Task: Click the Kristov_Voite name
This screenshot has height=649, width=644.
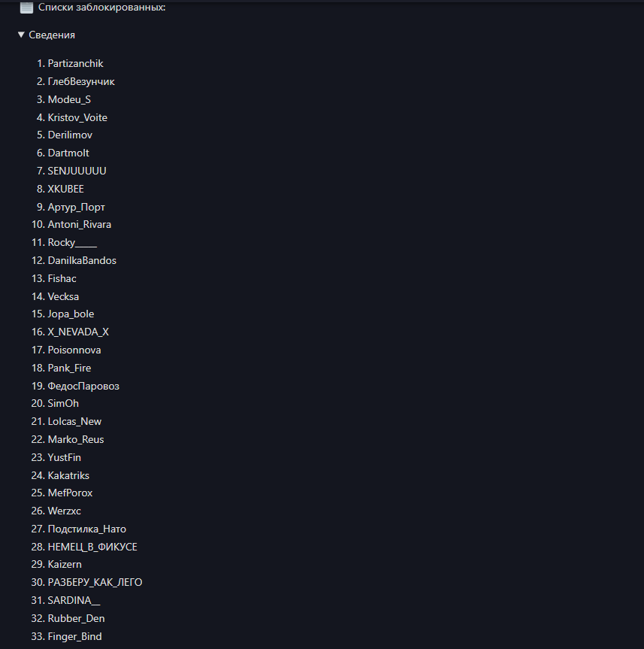Action: pyautogui.click(x=77, y=117)
